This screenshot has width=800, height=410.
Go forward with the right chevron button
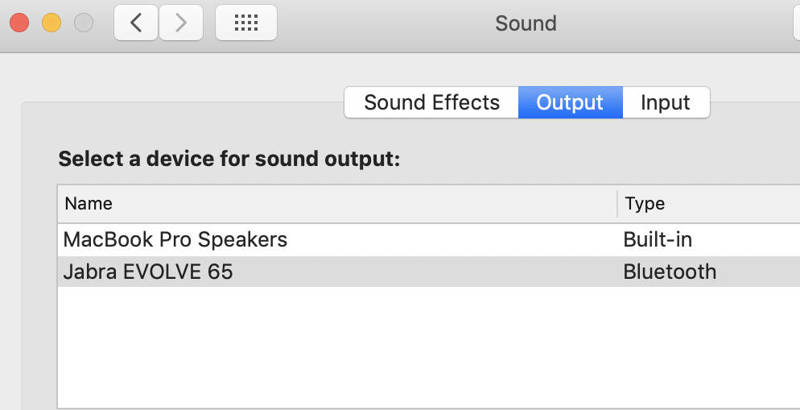click(181, 23)
